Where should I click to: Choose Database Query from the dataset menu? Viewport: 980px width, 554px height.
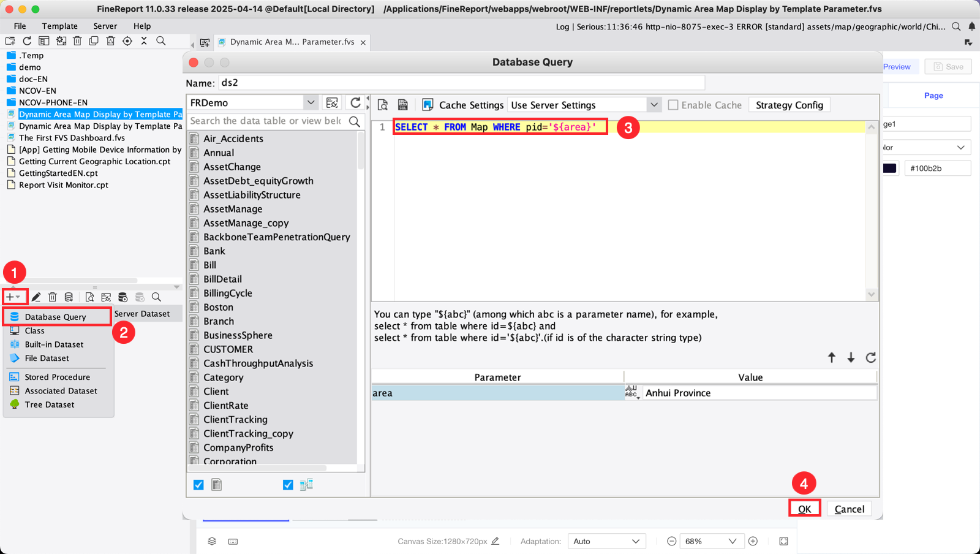pos(57,317)
